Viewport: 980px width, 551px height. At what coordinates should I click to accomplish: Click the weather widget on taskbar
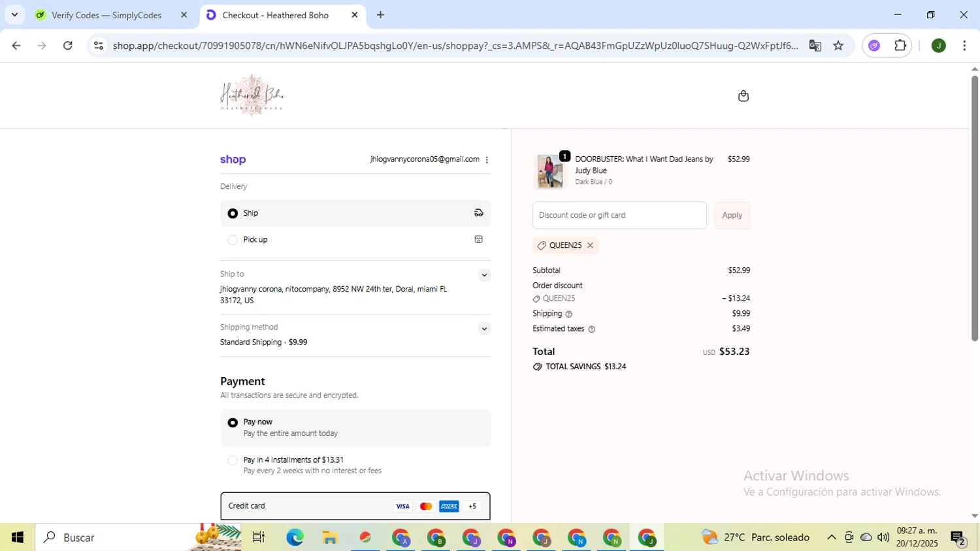coord(755,537)
